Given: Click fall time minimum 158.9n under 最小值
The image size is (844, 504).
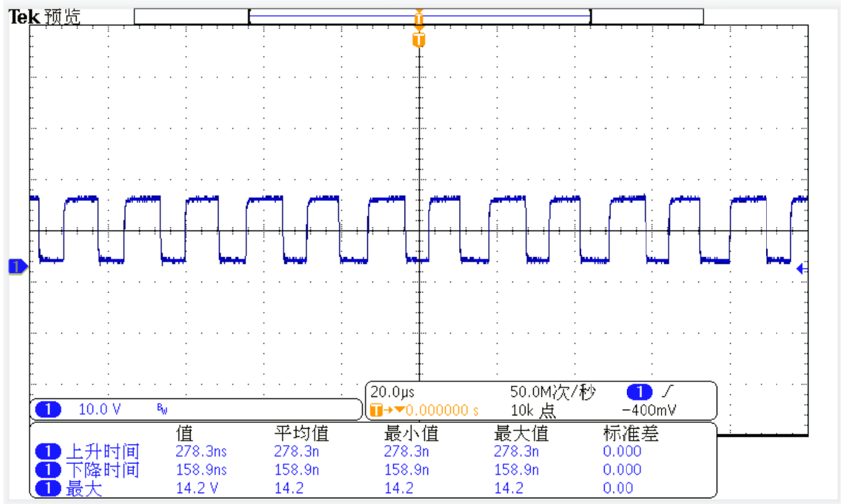Looking at the screenshot, I should pyautogui.click(x=406, y=470).
